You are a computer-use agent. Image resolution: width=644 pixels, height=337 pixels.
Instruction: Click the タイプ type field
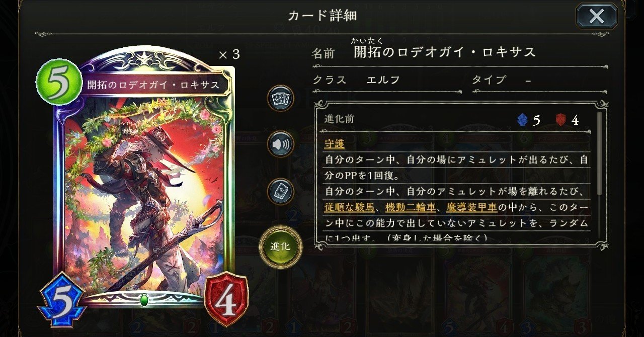point(539,80)
